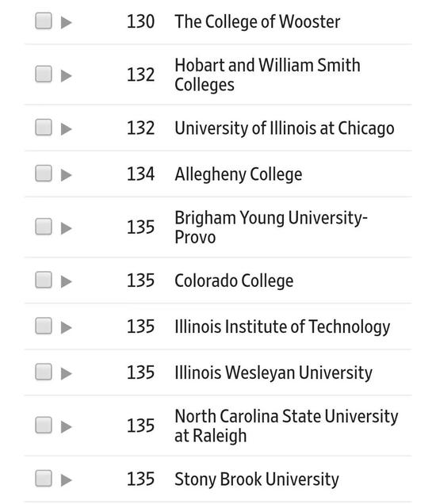This screenshot has width=436, height=504.
Task: Open the Stony Brook University name link
Action: coord(257,479)
